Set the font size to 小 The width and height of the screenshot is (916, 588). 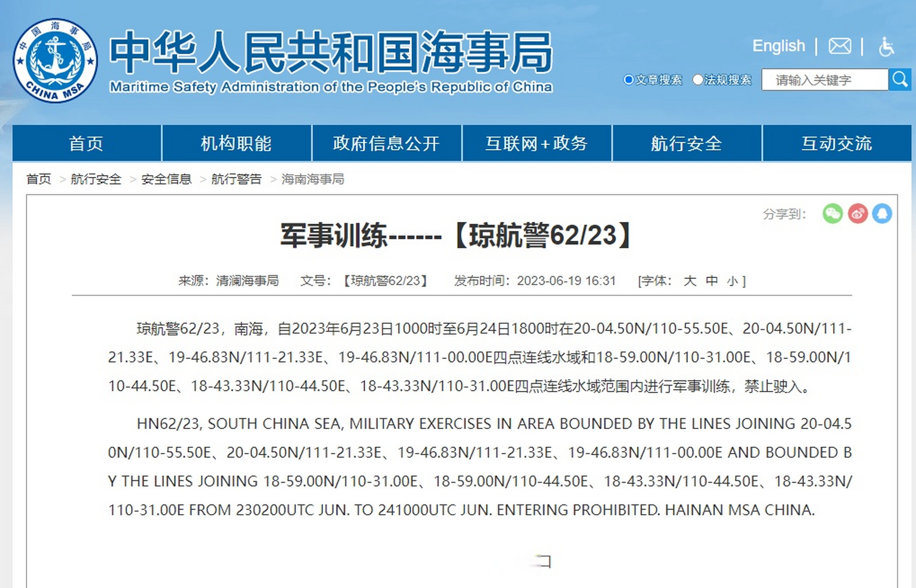pos(732,281)
